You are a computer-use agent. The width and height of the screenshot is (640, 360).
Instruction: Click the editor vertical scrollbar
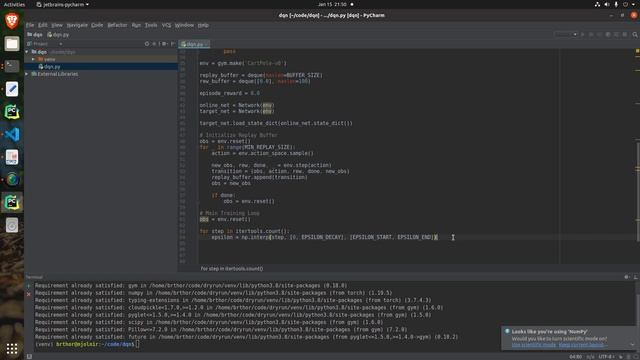638,192
